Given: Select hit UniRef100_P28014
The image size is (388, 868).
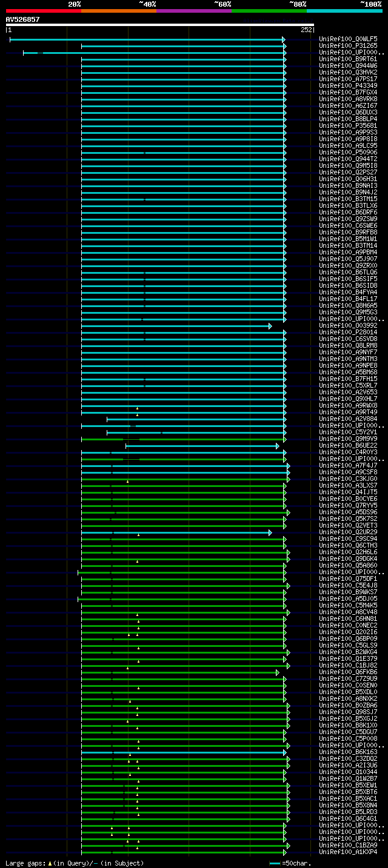Looking at the screenshot, I should [x=348, y=333].
